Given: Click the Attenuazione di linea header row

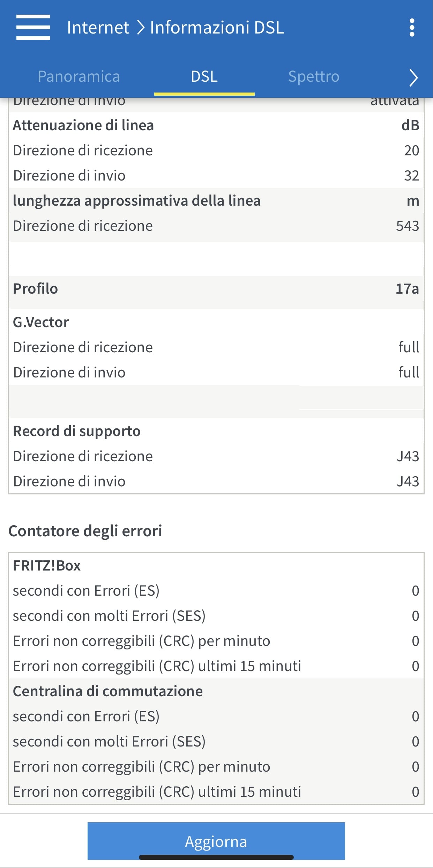Looking at the screenshot, I should [216, 125].
